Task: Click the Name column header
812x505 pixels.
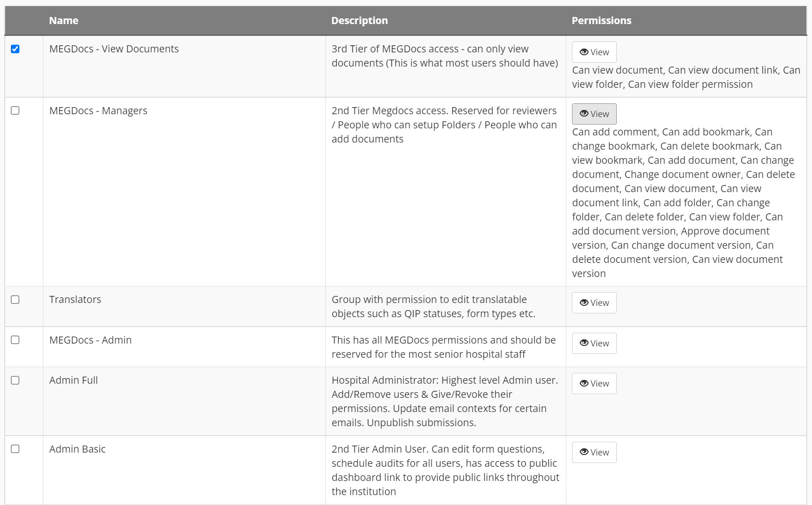Action: coord(64,20)
